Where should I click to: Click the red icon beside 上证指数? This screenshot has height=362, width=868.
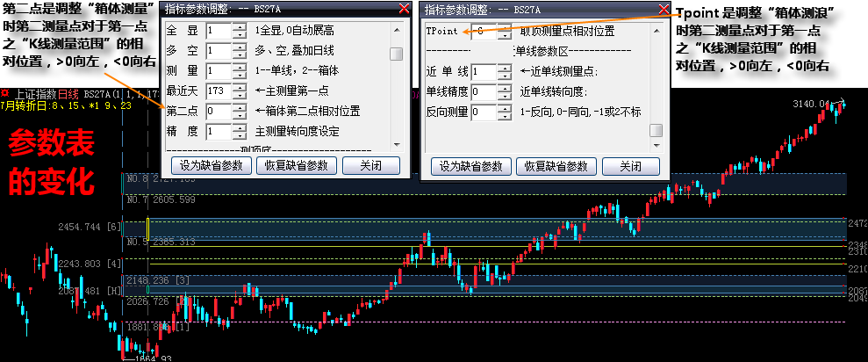click(5, 94)
